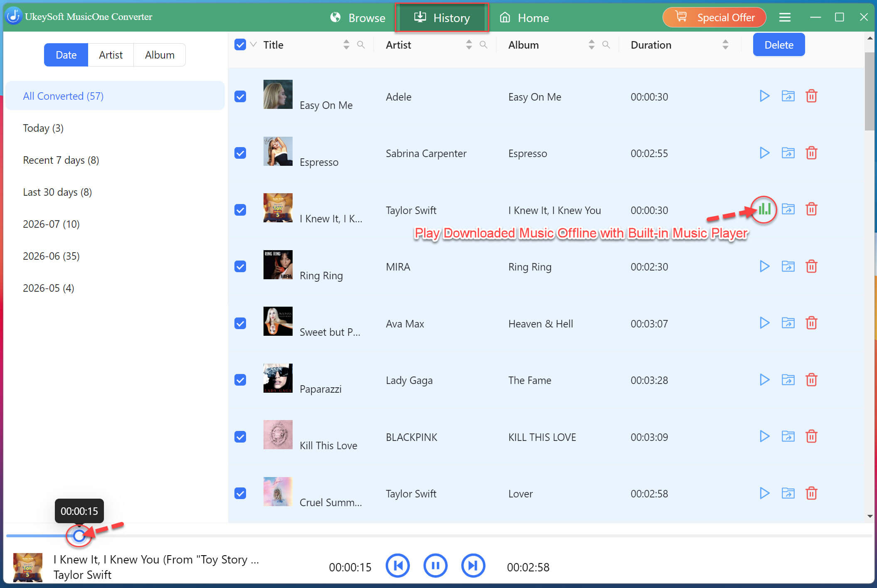Uncheck the Sweet but Psycho checkbox
Viewport: 877px width, 588px height.
click(x=240, y=323)
